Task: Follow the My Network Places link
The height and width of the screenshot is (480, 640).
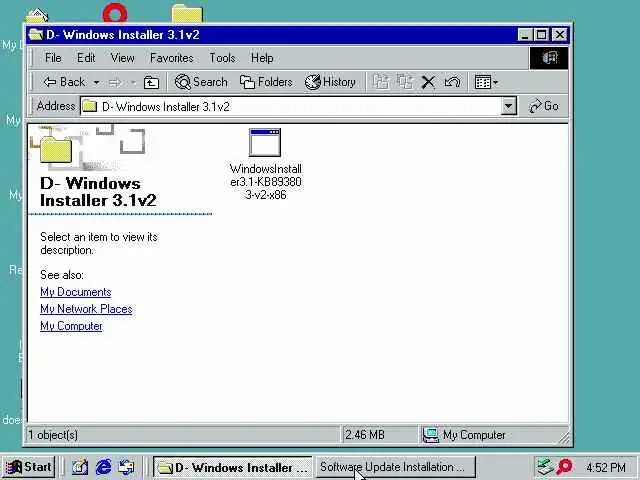Action: 86,309
